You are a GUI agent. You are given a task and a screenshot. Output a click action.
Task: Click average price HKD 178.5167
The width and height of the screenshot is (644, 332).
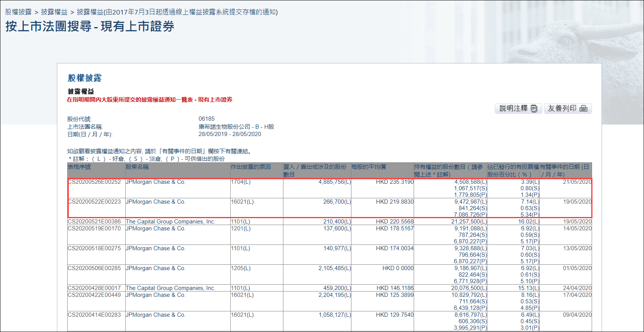click(x=395, y=228)
